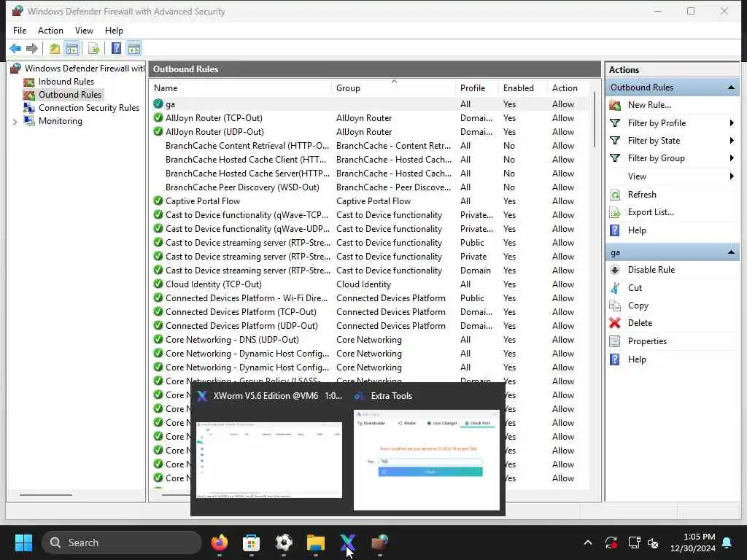Click the Export List icon in Actions
This screenshot has width=747, height=560.
pyautogui.click(x=615, y=212)
